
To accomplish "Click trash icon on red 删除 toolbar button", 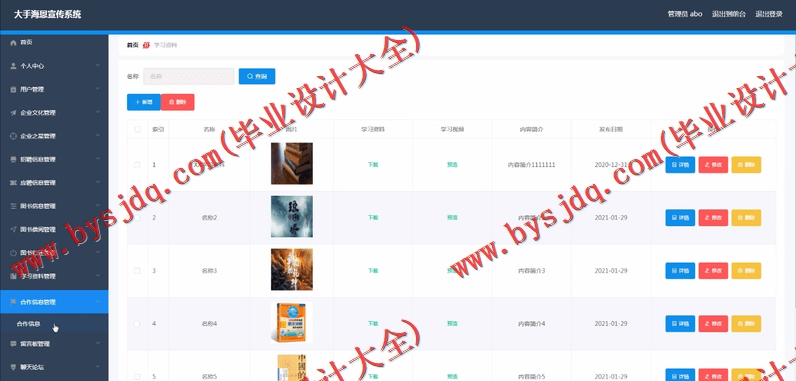I will (x=171, y=102).
